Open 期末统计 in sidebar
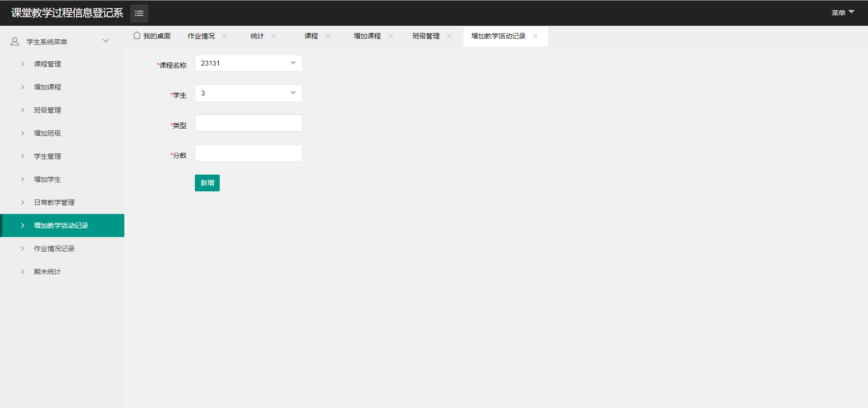Image resolution: width=868 pixels, height=408 pixels. [x=62, y=271]
